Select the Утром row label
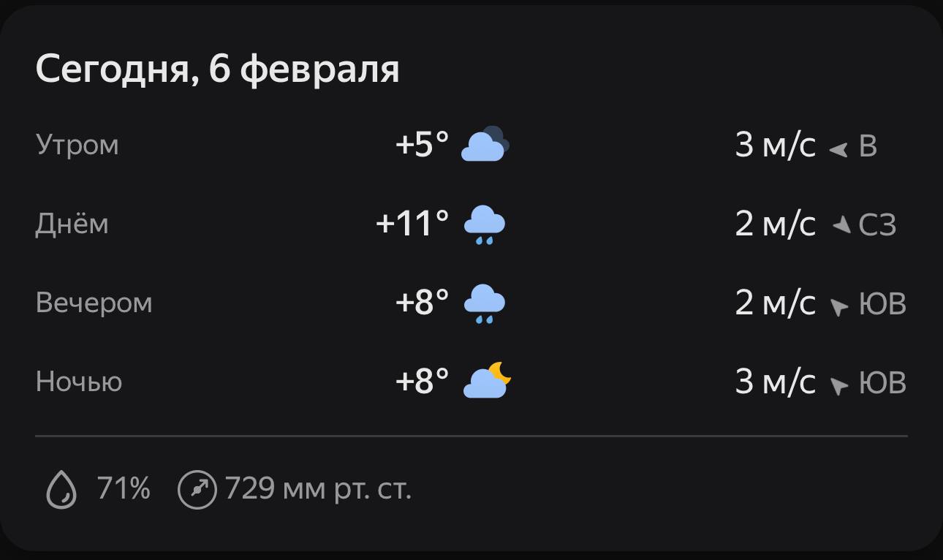Viewport: 943px width, 560px height. pyautogui.click(x=77, y=145)
